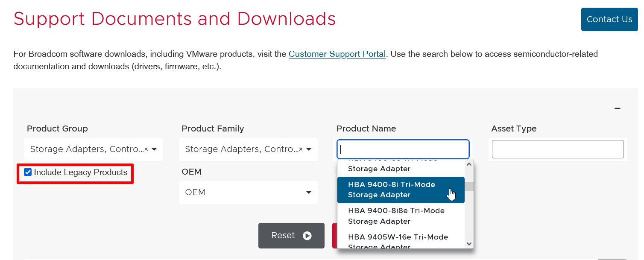Click the product list scrollbar down arrow
This screenshot has height=260, width=644.
469,244
